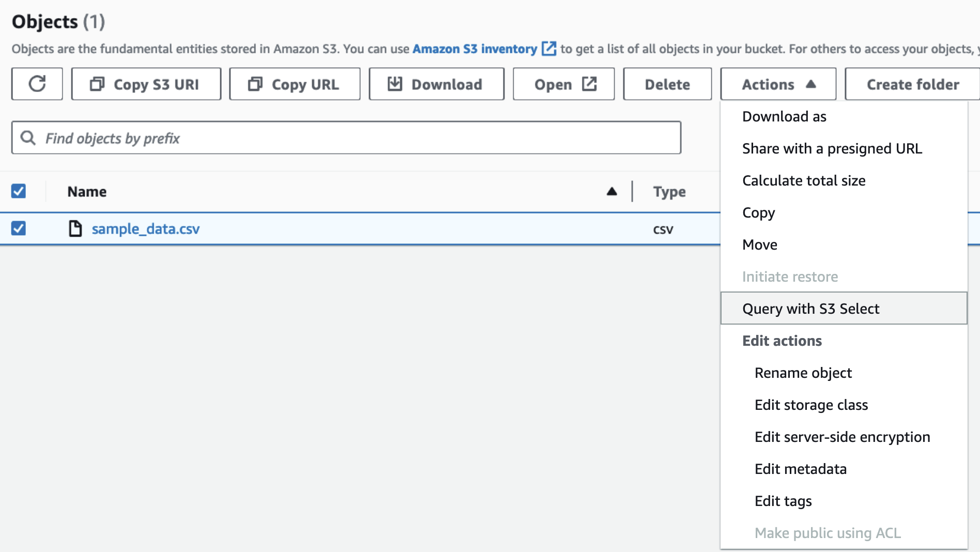The image size is (980, 552).
Task: Select Edit tags menu item
Action: point(844,501)
